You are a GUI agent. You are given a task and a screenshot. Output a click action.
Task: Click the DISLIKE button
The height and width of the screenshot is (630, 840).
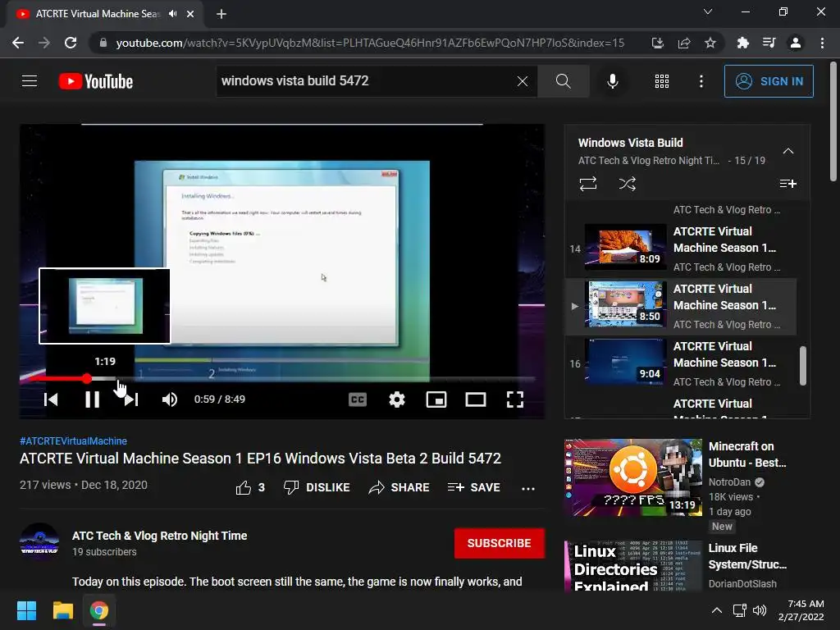[316, 487]
